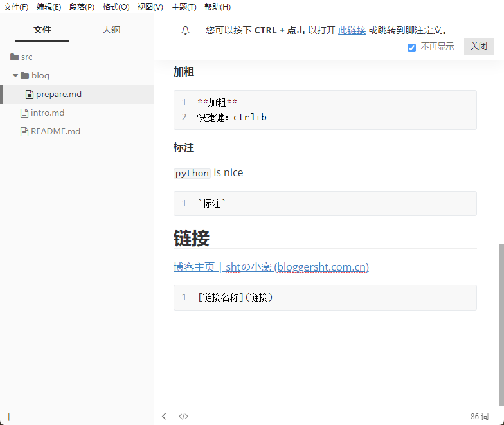Viewport: 504px width, 425px height.
Task: Open the 格式(O) menu
Action: pyautogui.click(x=116, y=7)
